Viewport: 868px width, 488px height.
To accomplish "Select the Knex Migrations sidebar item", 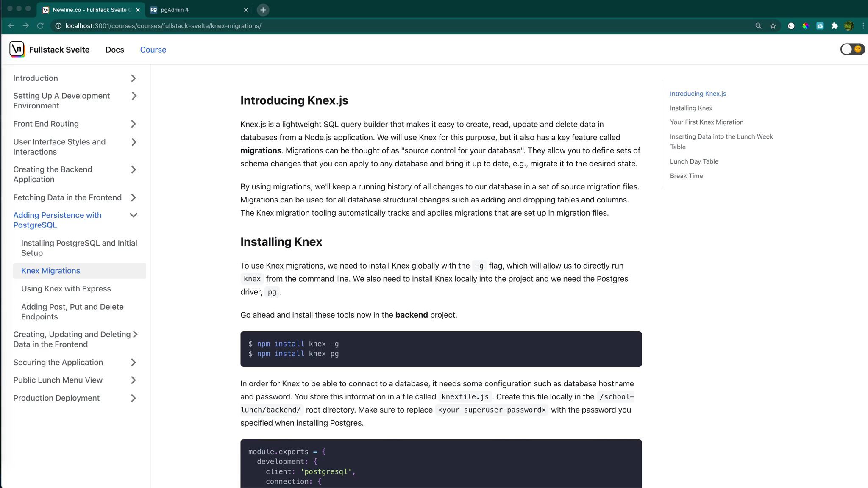I will [x=51, y=270].
